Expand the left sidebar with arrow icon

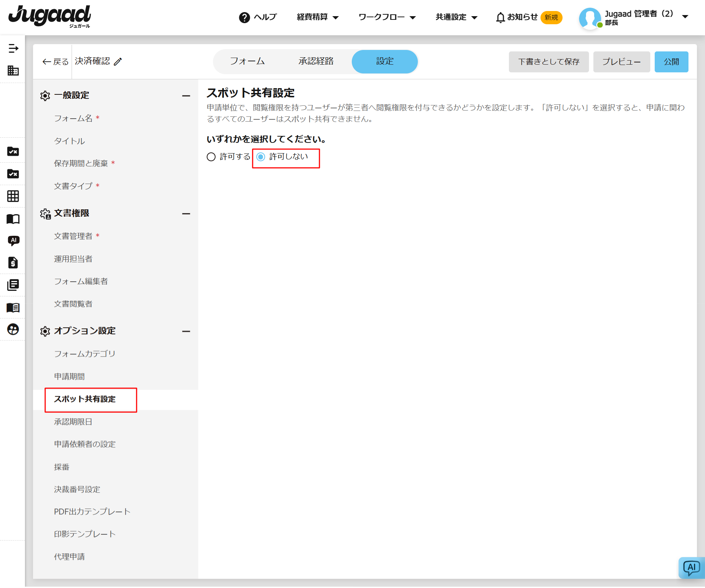(13, 48)
